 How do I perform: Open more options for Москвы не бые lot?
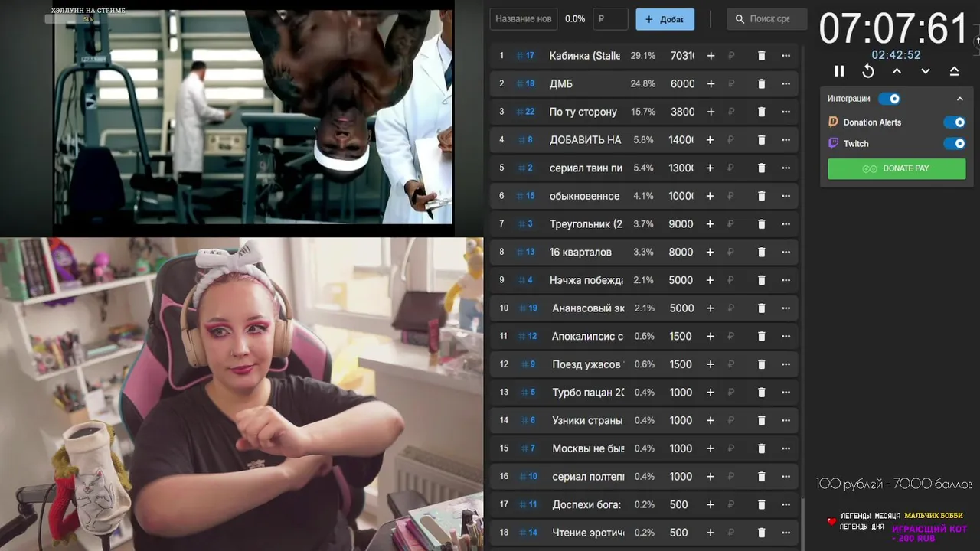click(x=786, y=448)
